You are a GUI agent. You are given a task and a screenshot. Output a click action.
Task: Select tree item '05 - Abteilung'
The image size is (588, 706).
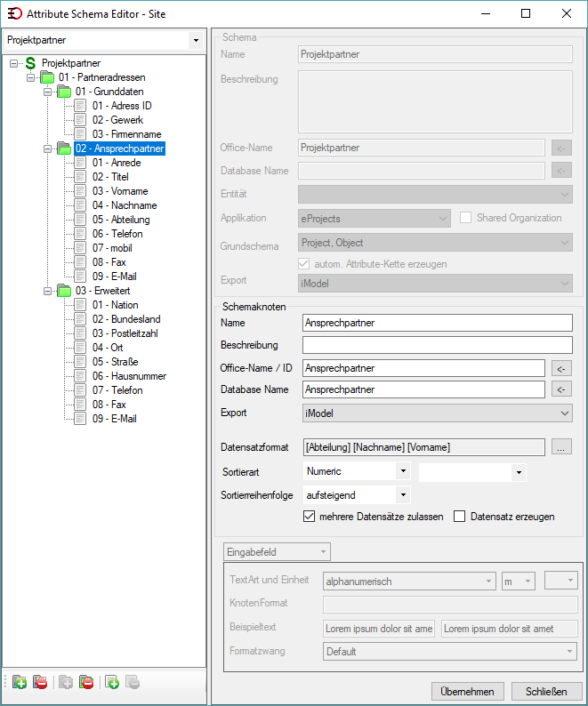(x=121, y=220)
